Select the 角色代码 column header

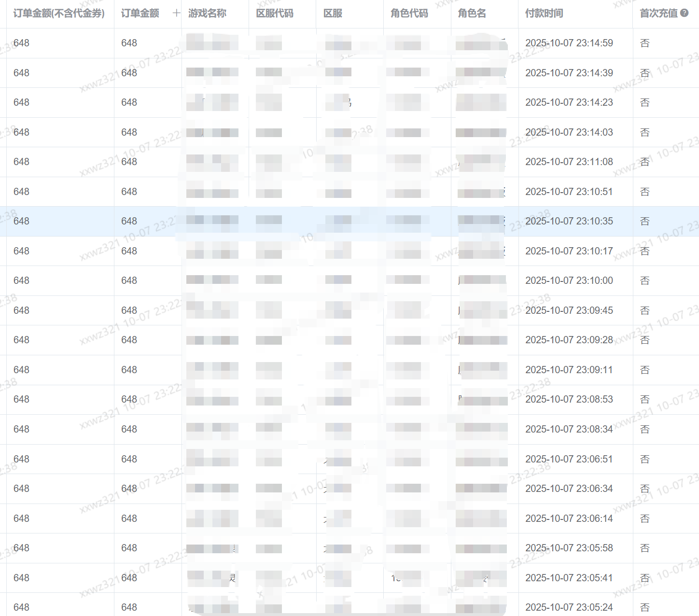click(409, 14)
